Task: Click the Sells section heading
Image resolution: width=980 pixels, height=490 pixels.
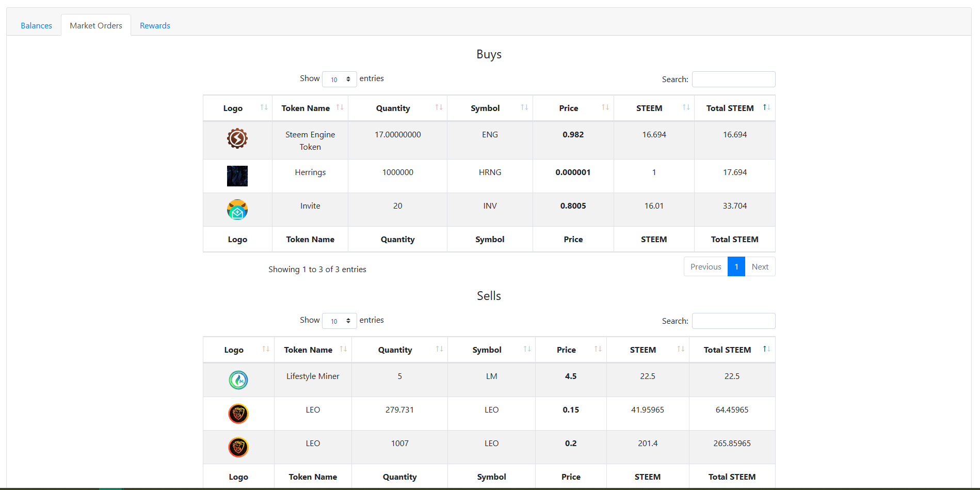Action: (x=489, y=296)
